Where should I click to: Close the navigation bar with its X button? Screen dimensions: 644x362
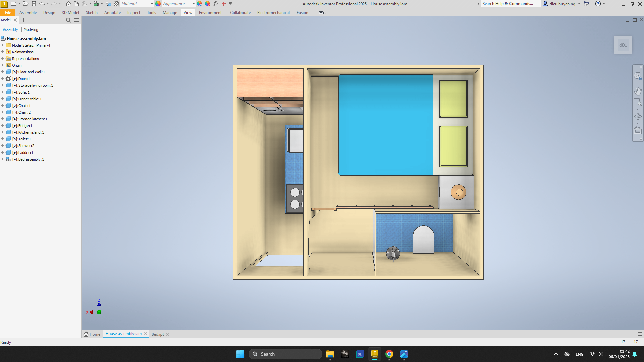(x=641, y=67)
